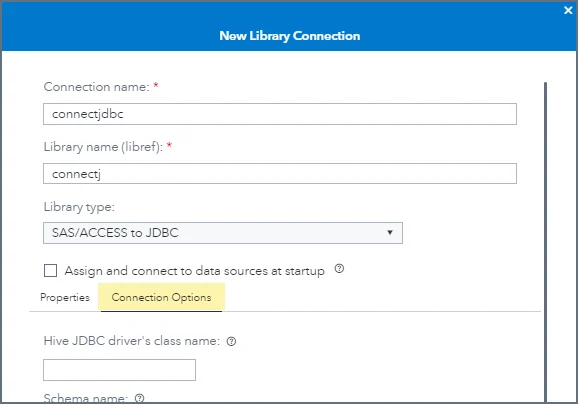Click the 'Connection name:' label
This screenshot has width=578, height=404.
point(97,87)
